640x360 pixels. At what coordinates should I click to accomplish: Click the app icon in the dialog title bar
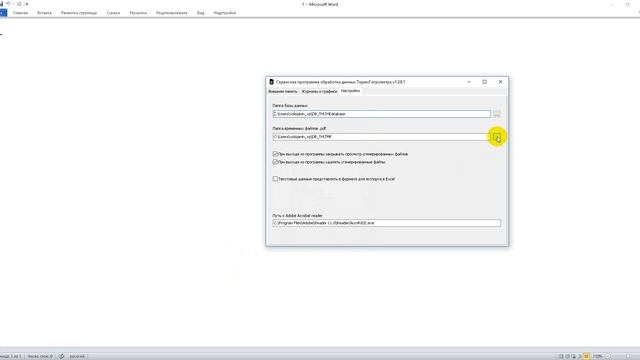(x=271, y=82)
